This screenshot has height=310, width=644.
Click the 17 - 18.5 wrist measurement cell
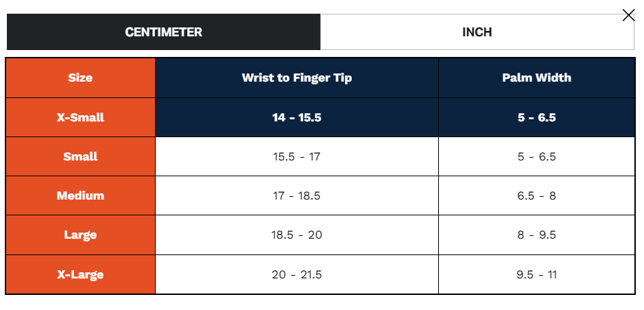coord(296,195)
